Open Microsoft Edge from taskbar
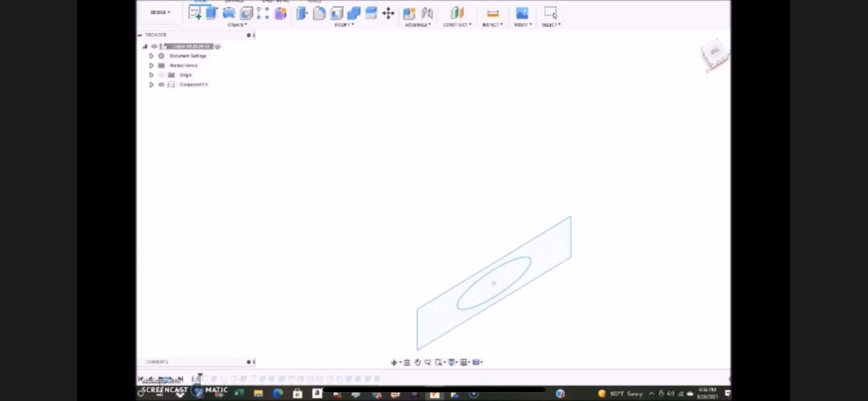This screenshot has width=868, height=401. pyautogui.click(x=278, y=394)
